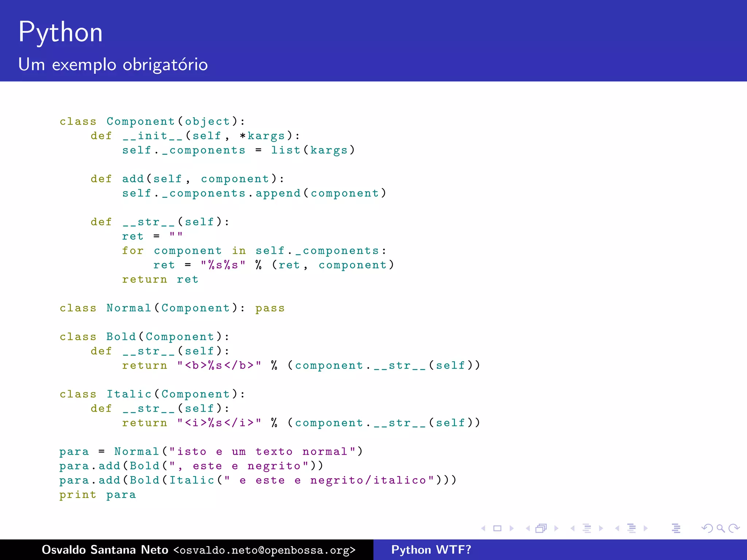Click the Python WTF? footer title
The image size is (747, 560).
coord(431,549)
